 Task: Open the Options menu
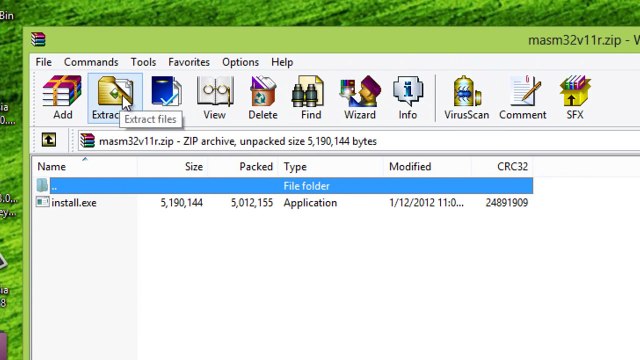[240, 62]
